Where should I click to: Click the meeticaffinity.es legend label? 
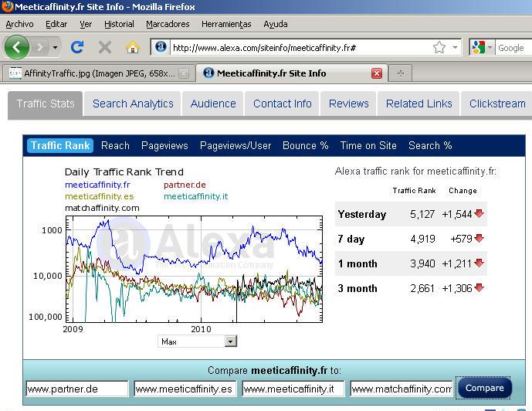coord(100,196)
